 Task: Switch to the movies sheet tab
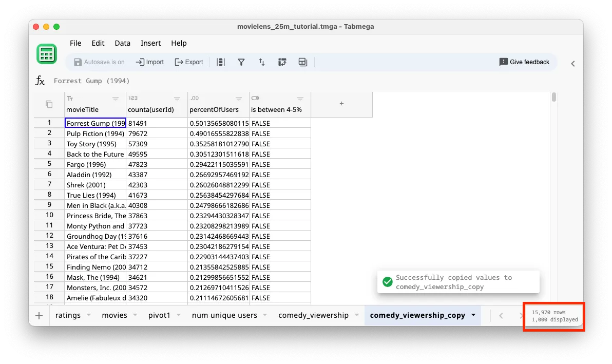coord(114,315)
